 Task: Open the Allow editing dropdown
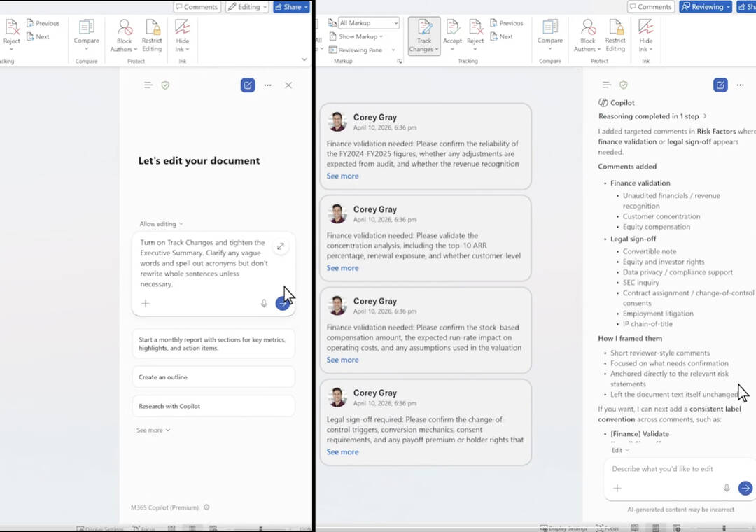point(161,224)
